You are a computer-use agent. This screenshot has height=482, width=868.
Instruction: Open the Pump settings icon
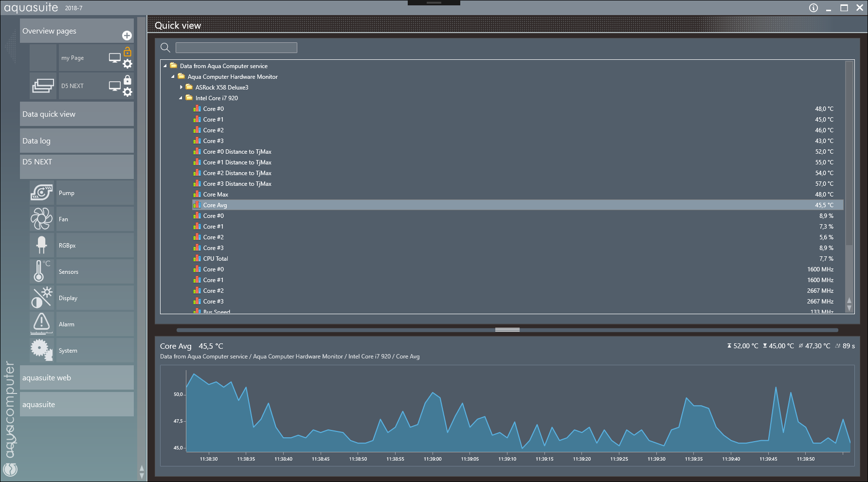click(42, 193)
